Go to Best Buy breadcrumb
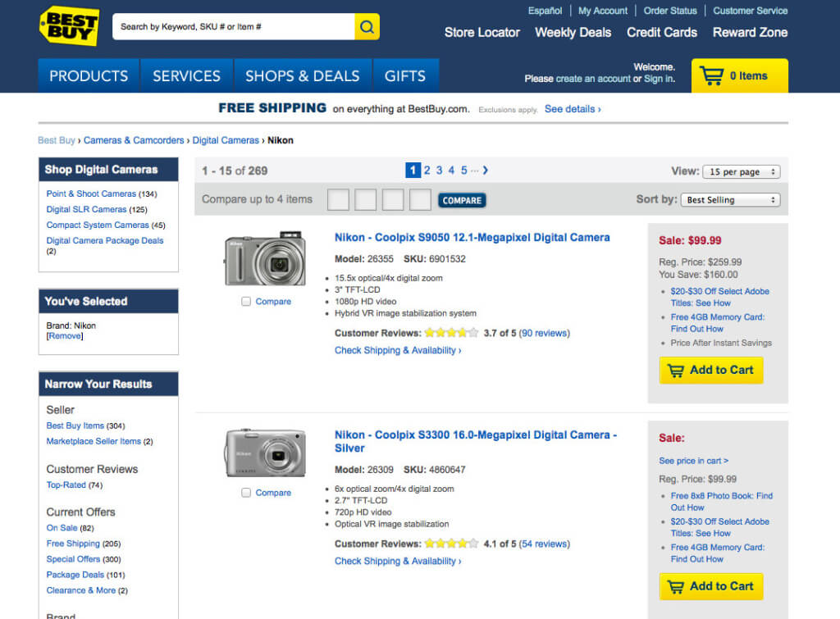The height and width of the screenshot is (619, 840). (57, 140)
